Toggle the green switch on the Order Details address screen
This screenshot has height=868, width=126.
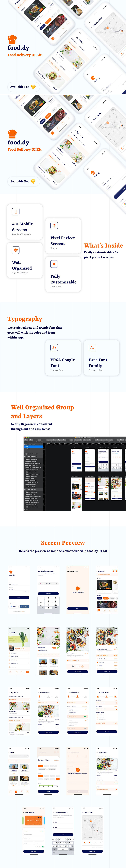point(85,717)
